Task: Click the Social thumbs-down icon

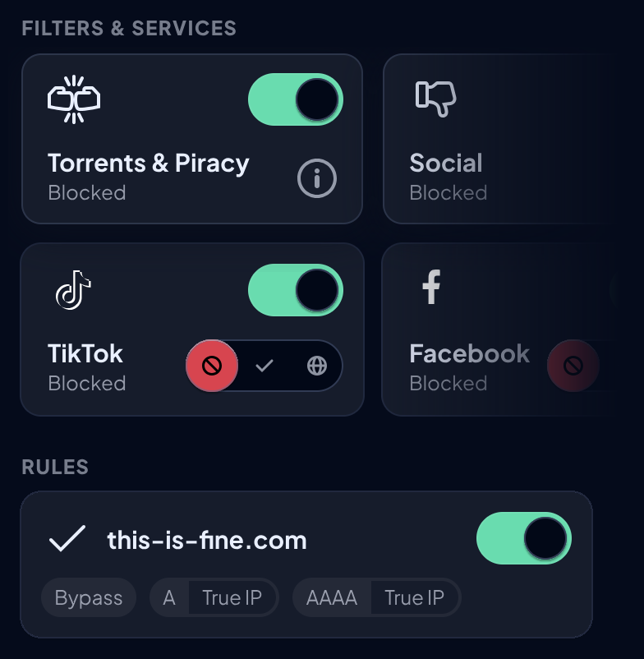Action: pos(435,99)
